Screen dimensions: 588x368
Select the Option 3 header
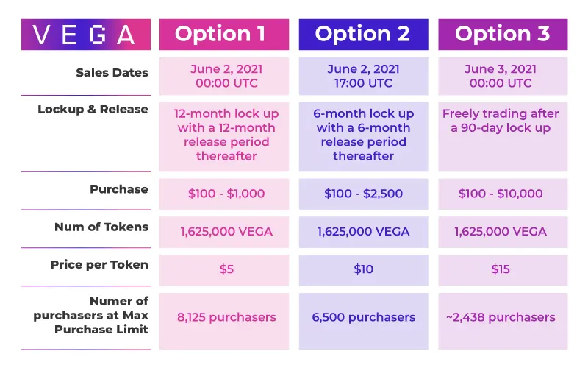(503, 35)
